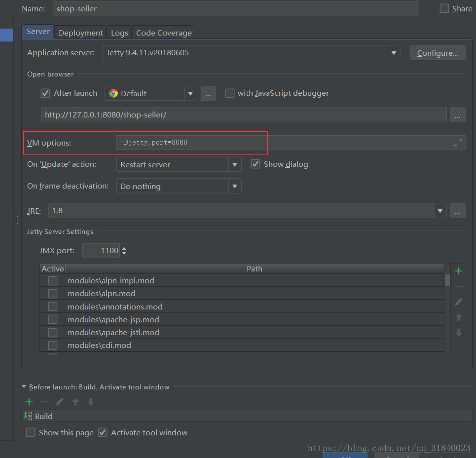This screenshot has width=476, height=458.
Task: Collapse the Before launch section
Action: 24,386
